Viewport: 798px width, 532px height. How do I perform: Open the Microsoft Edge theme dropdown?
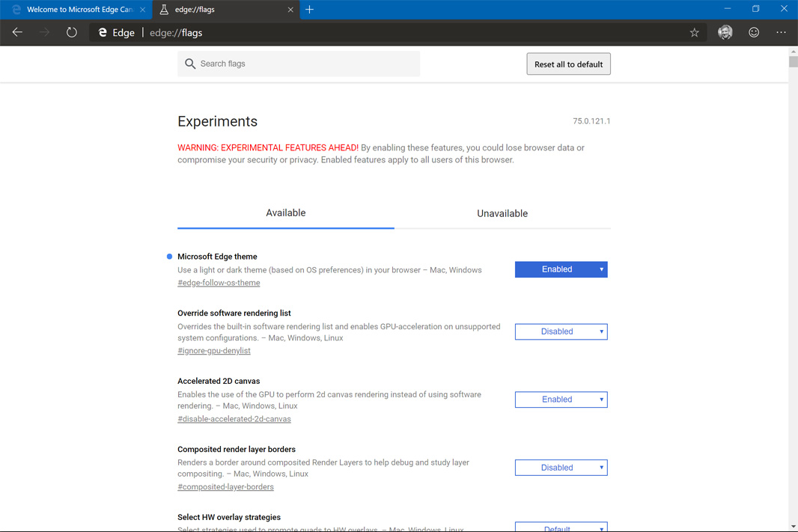point(561,269)
